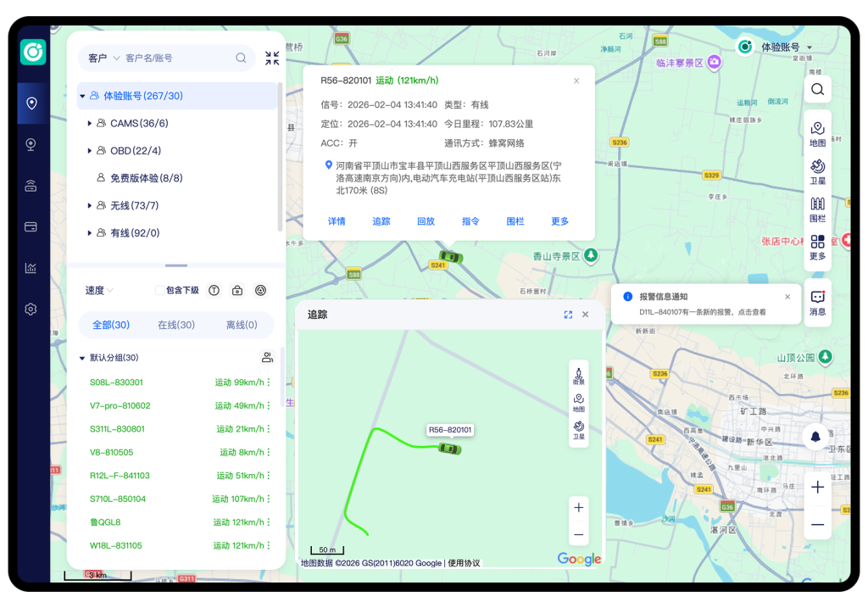Open the fence tool in right toolbar
The width and height of the screenshot is (868, 608).
(817, 209)
